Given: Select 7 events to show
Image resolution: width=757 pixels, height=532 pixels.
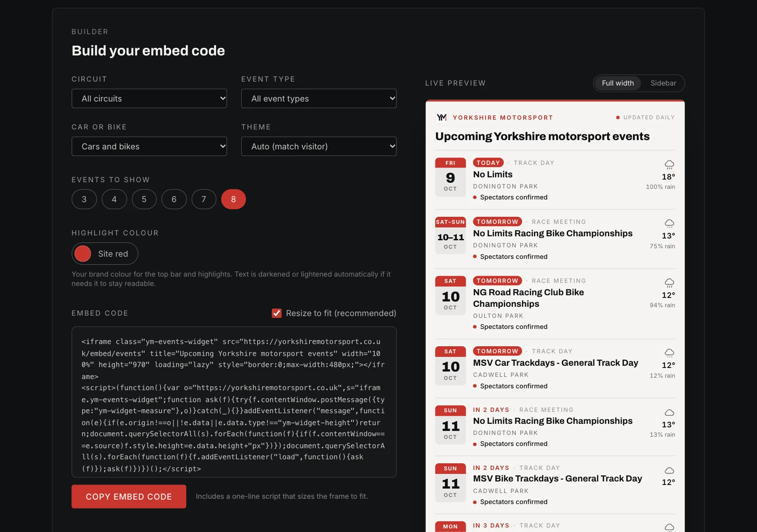Looking at the screenshot, I should (204, 199).
